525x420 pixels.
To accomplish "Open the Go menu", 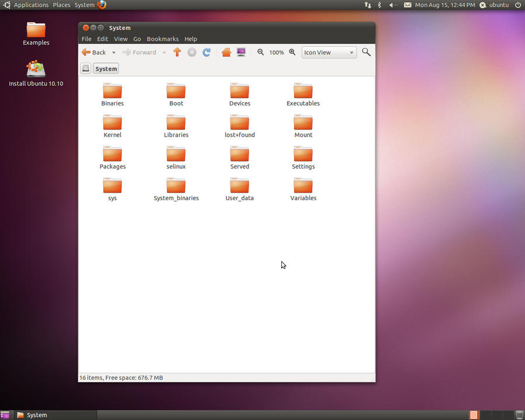I will coord(137,39).
